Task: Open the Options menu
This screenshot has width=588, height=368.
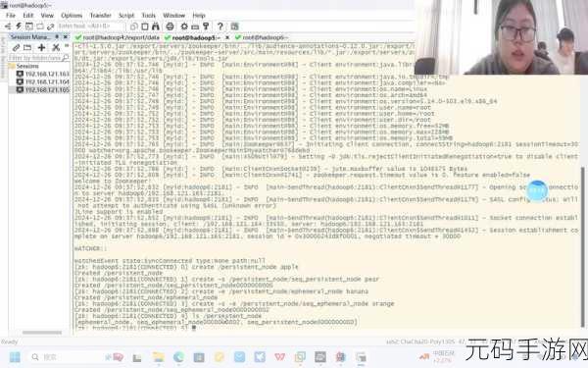Action: [x=72, y=16]
